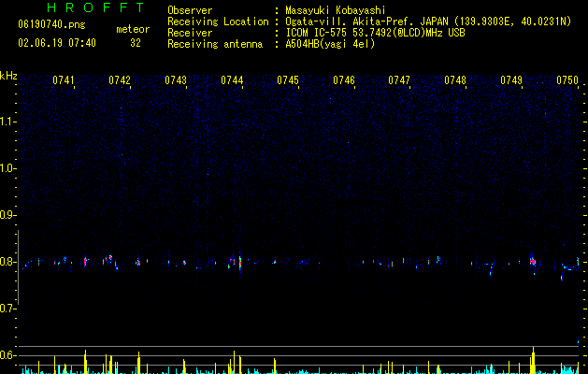Click the 0745 time marker

[x=288, y=79]
